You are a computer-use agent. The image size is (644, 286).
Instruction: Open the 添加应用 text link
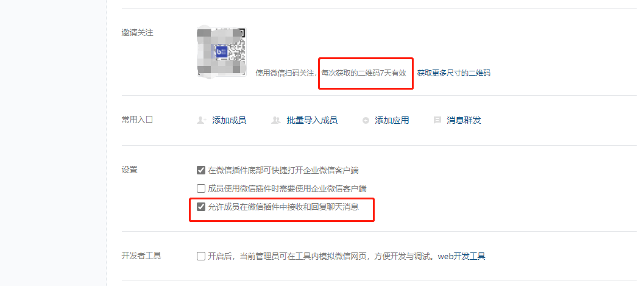tap(392, 120)
